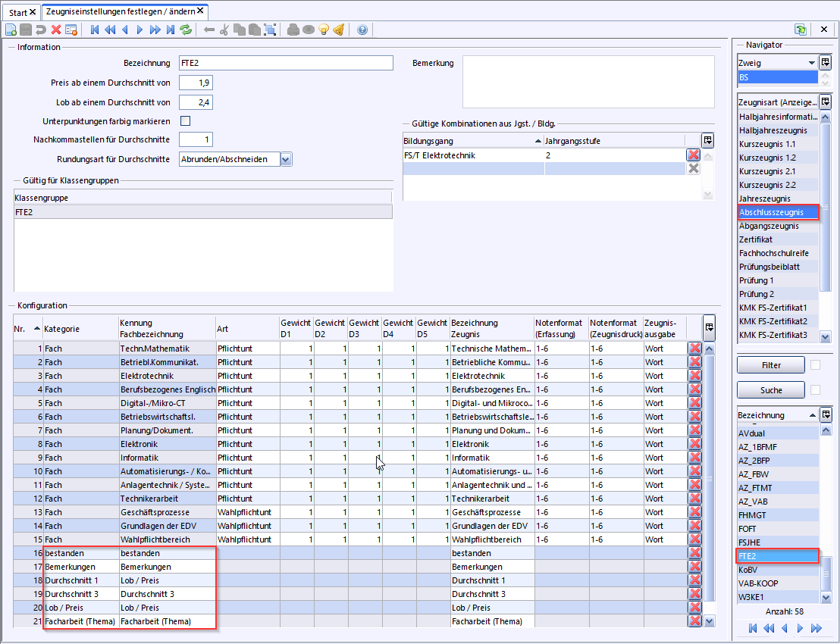This screenshot has height=644, width=840.
Task: Open column chooser of the Konfiguration grid
Action: click(708, 327)
